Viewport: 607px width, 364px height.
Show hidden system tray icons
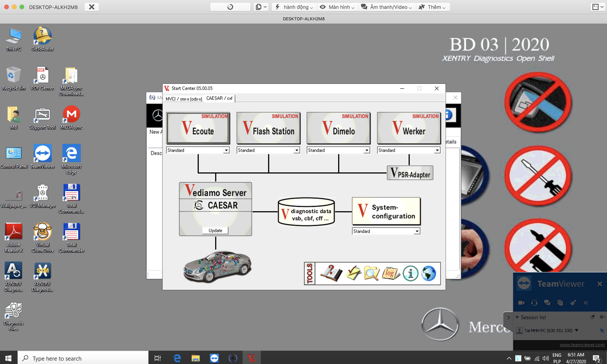[509, 358]
